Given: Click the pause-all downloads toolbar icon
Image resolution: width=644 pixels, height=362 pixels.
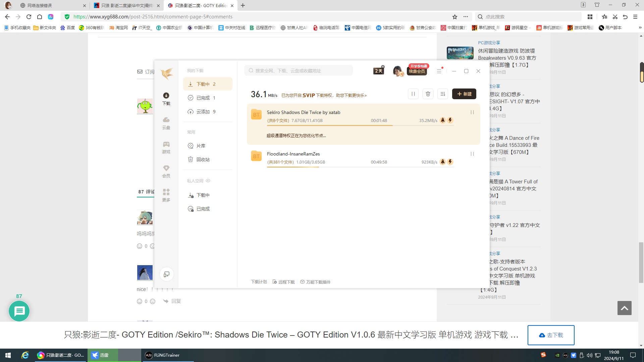Looking at the screenshot, I should pos(413,94).
